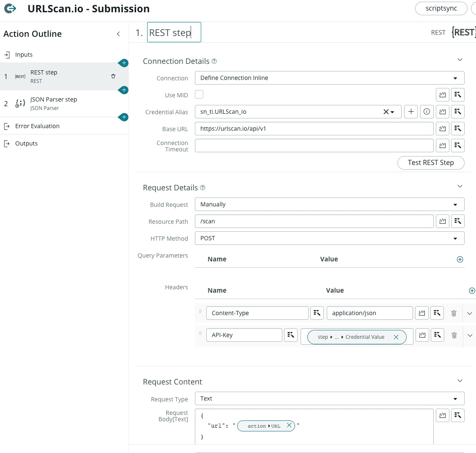
Task: Toggle scripting for Resource Path
Action: click(x=443, y=221)
